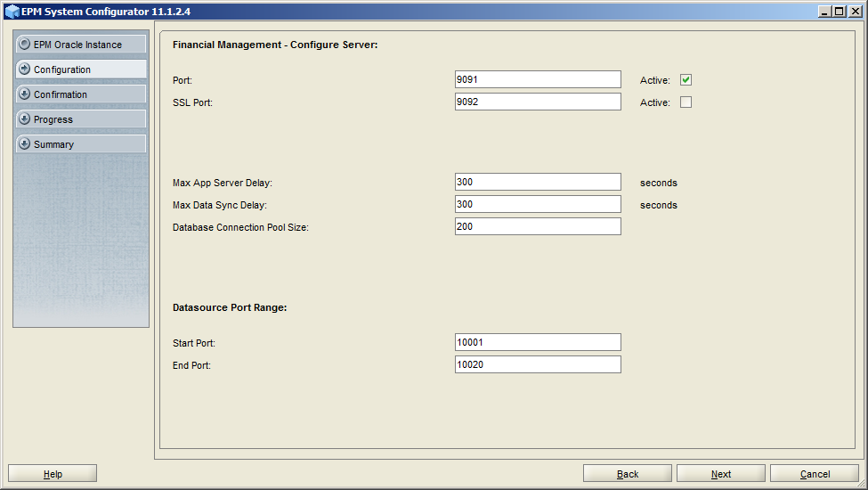868x490 pixels.
Task: Minimize the EPM System Configurator window
Action: point(824,12)
